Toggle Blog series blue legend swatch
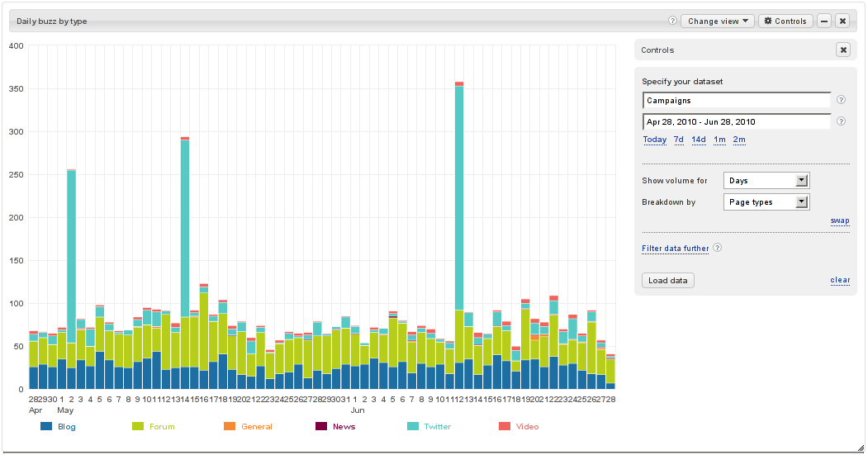Viewport: 868px width, 455px height. 46,426
